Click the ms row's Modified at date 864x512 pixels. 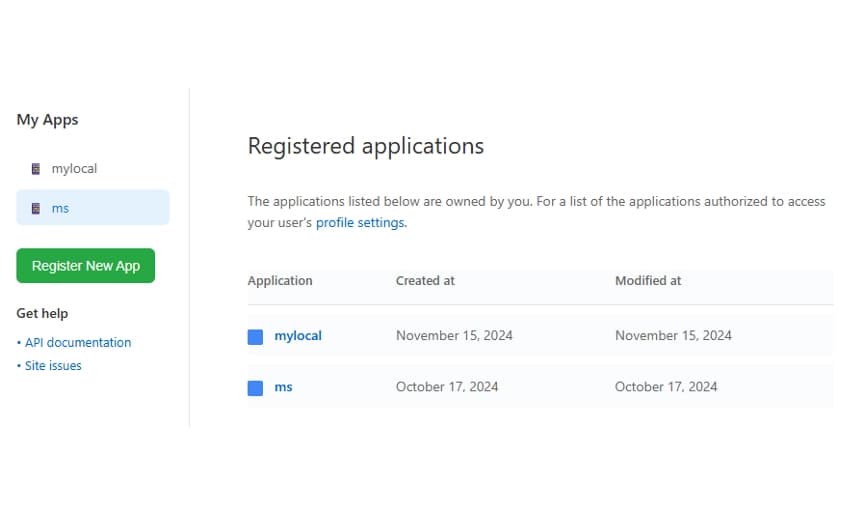(x=666, y=387)
